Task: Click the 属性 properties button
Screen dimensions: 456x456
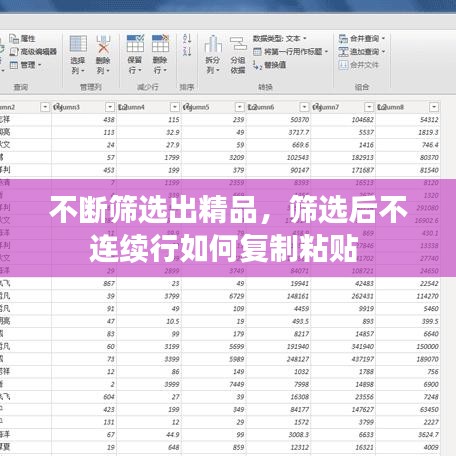Action: click(x=22, y=39)
